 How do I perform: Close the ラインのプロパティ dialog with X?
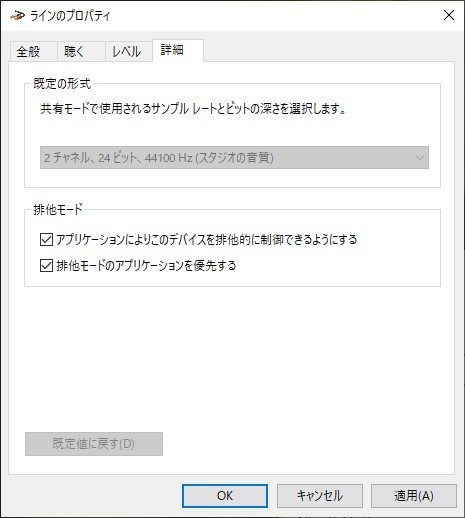tap(449, 15)
